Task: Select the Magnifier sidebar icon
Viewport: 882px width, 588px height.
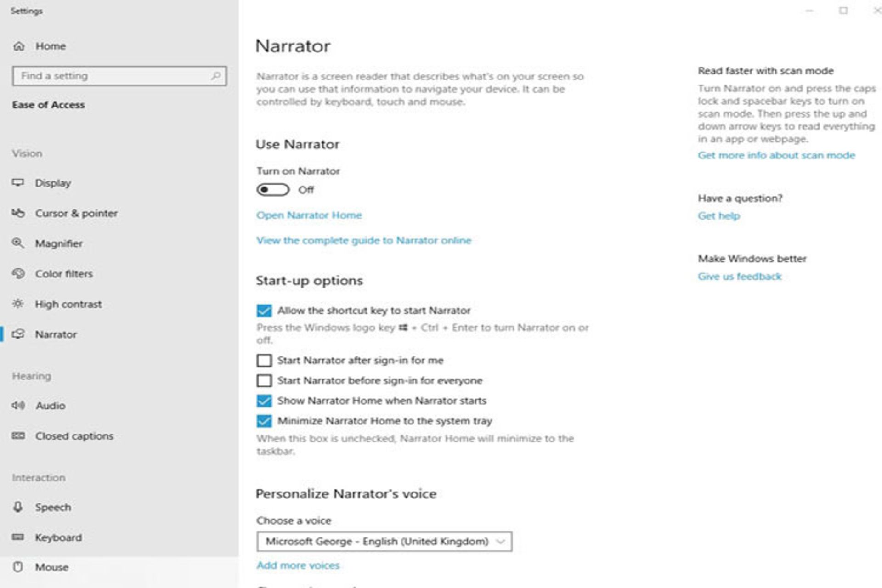Action: pyautogui.click(x=18, y=243)
